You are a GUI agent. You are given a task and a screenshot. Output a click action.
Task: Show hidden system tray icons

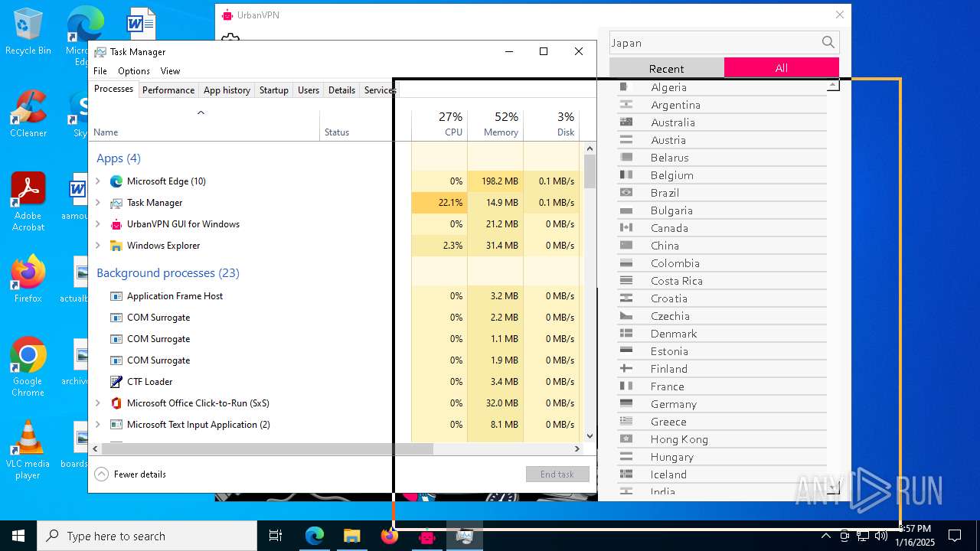pyautogui.click(x=825, y=536)
